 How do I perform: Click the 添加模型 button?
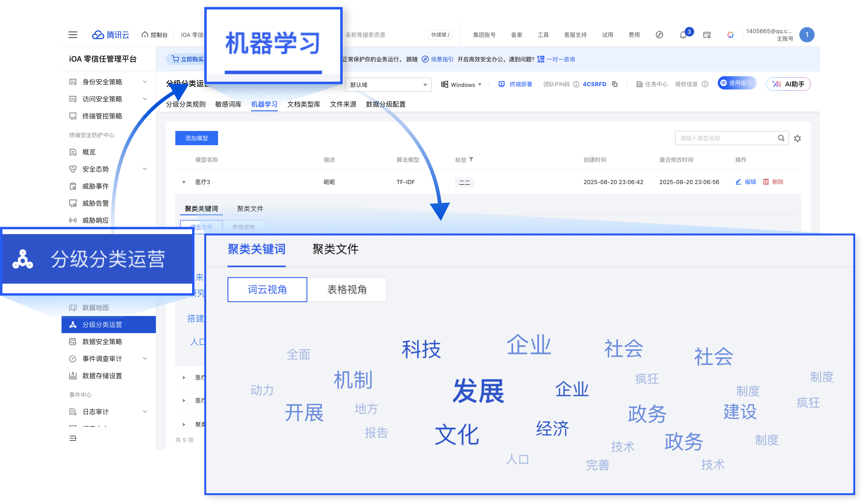point(197,138)
